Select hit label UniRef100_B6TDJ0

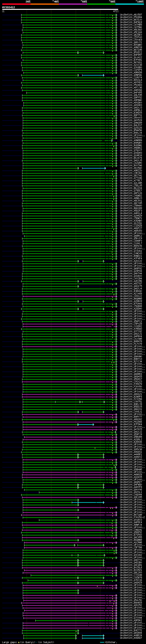(x=131, y=20)
